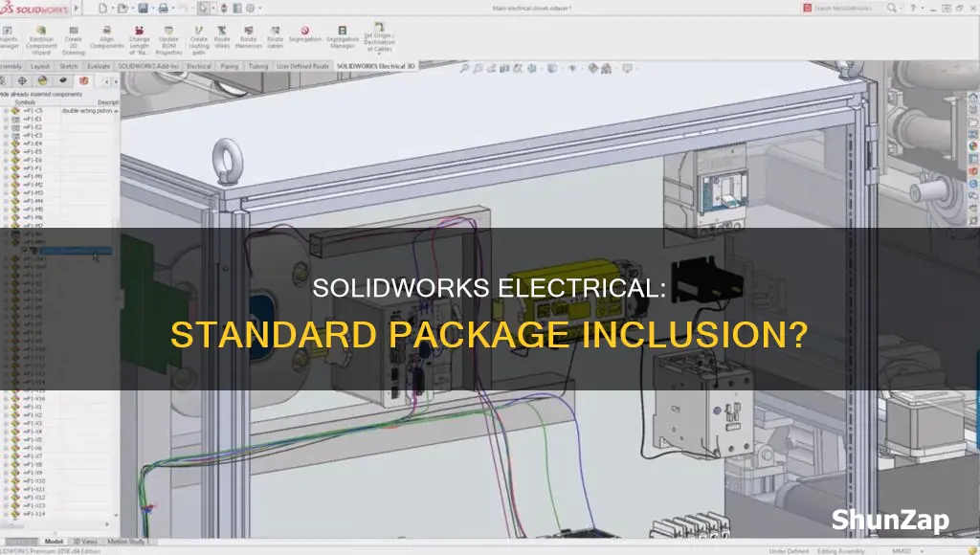Open the Help dropdown arrow
This screenshot has width=980, height=555.
(x=922, y=8)
